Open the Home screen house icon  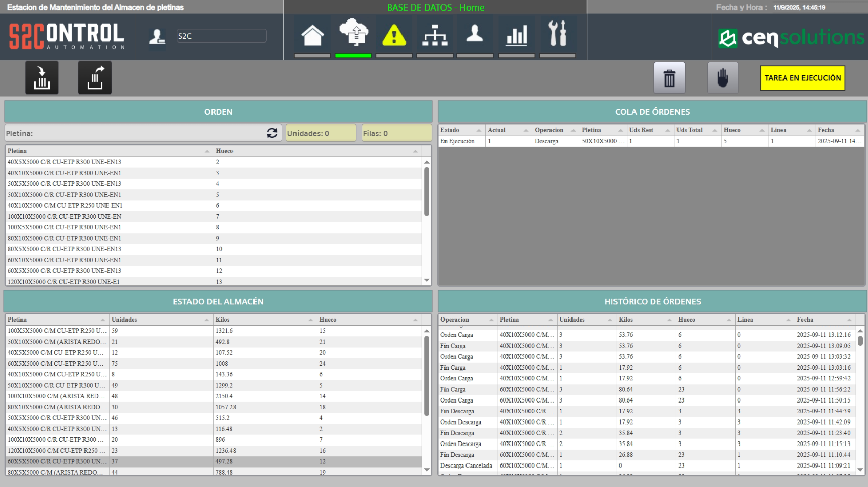pyautogui.click(x=312, y=36)
